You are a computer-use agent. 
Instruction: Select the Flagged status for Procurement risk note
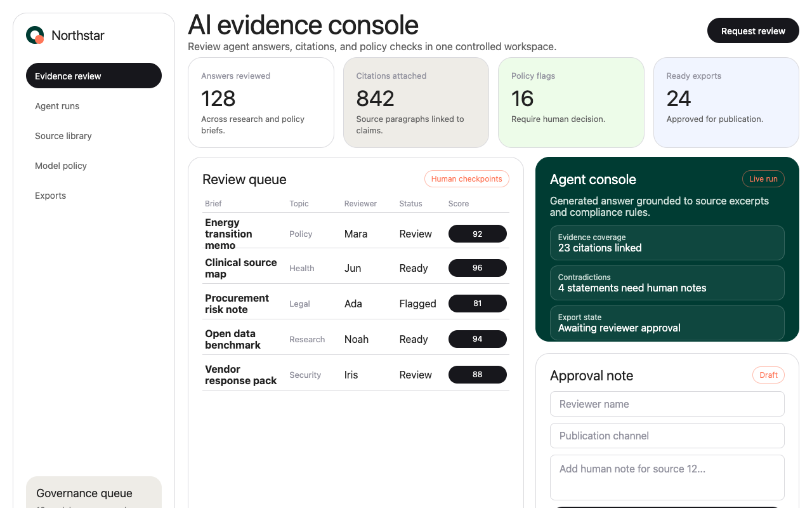[x=418, y=304]
